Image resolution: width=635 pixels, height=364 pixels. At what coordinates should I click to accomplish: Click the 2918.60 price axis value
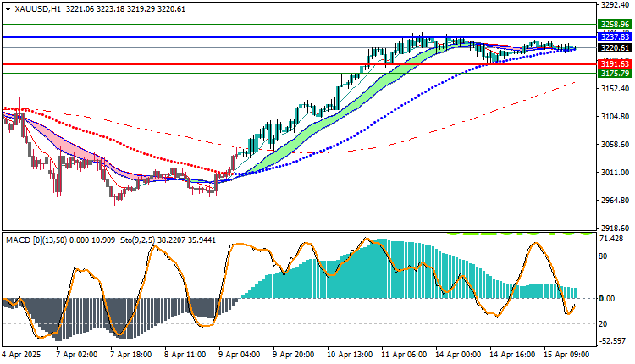[x=615, y=228]
